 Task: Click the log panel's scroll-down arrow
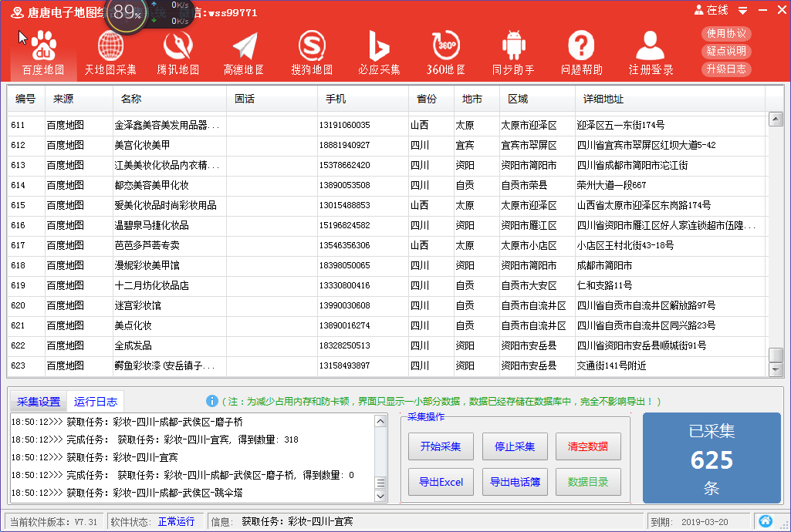[381, 496]
